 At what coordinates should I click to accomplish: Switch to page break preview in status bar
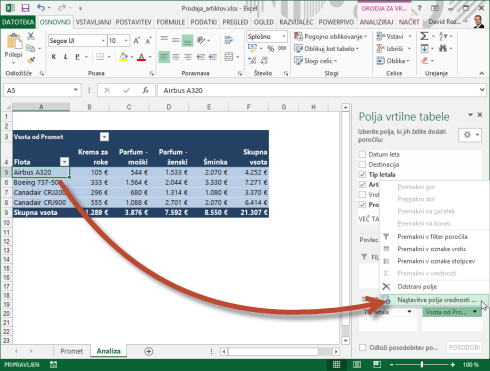tap(377, 365)
